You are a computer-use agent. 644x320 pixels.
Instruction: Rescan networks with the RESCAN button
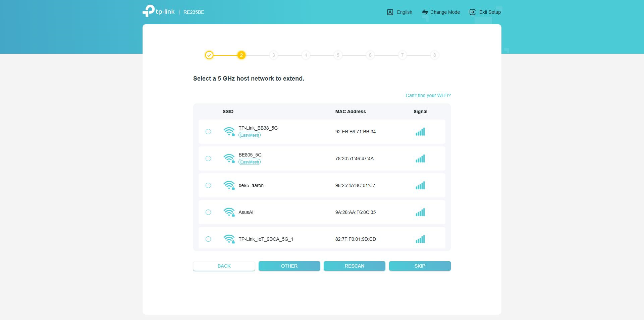coord(354,266)
